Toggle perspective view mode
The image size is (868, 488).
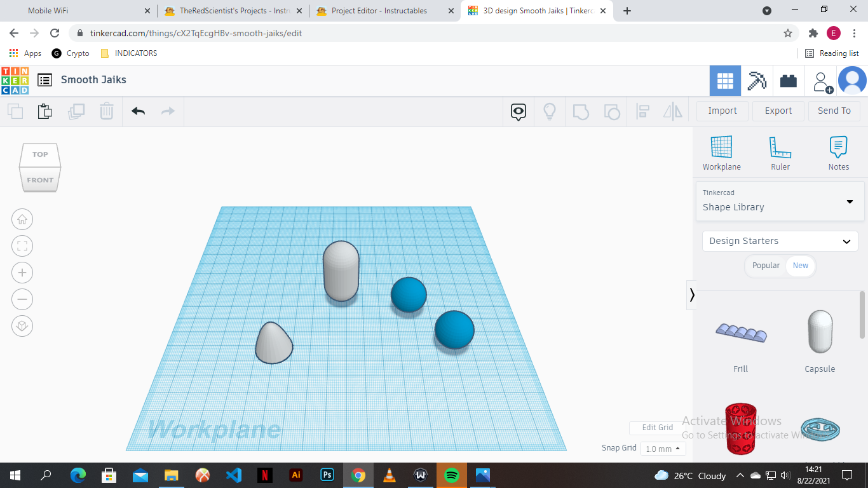coord(22,326)
